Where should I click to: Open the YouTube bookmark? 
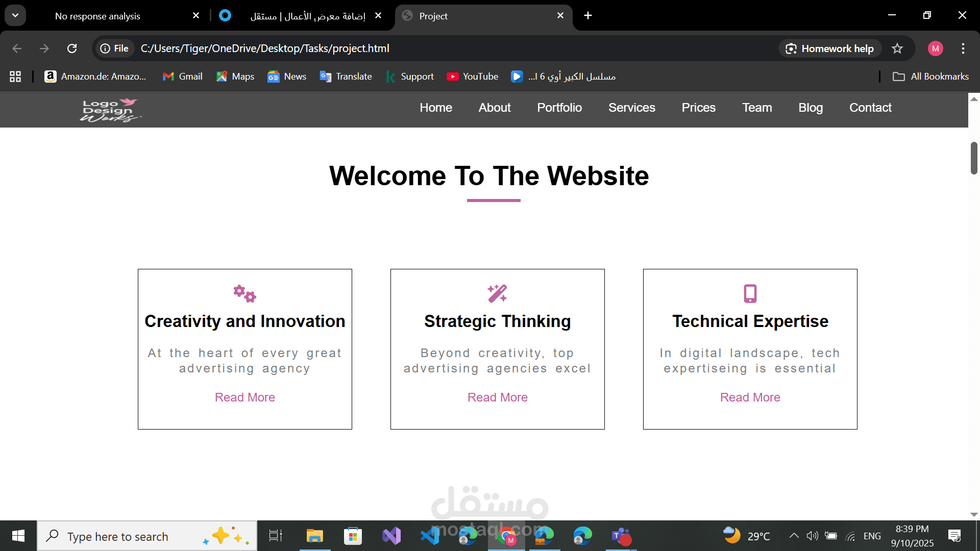tap(472, 77)
